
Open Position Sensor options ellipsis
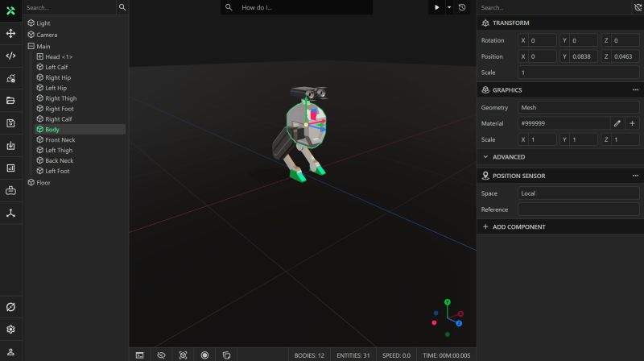pyautogui.click(x=635, y=176)
